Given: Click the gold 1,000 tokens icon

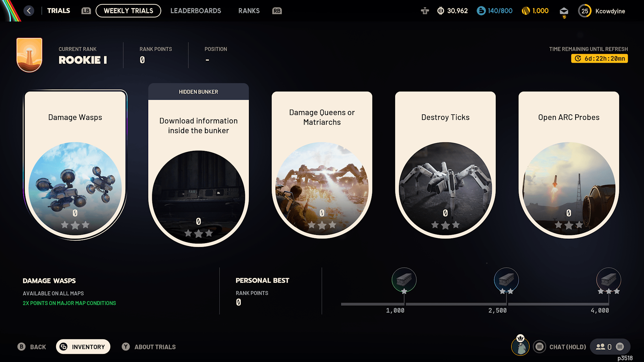Looking at the screenshot, I should point(526,11).
